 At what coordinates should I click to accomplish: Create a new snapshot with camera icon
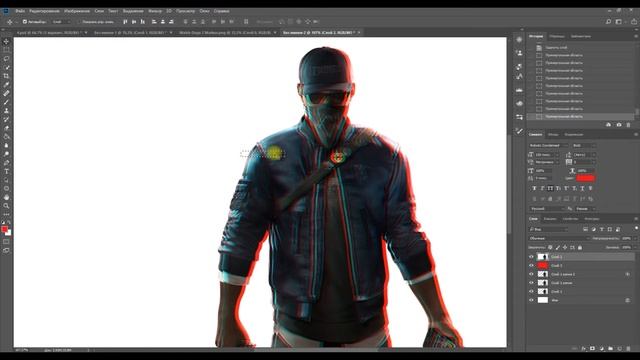click(x=619, y=124)
